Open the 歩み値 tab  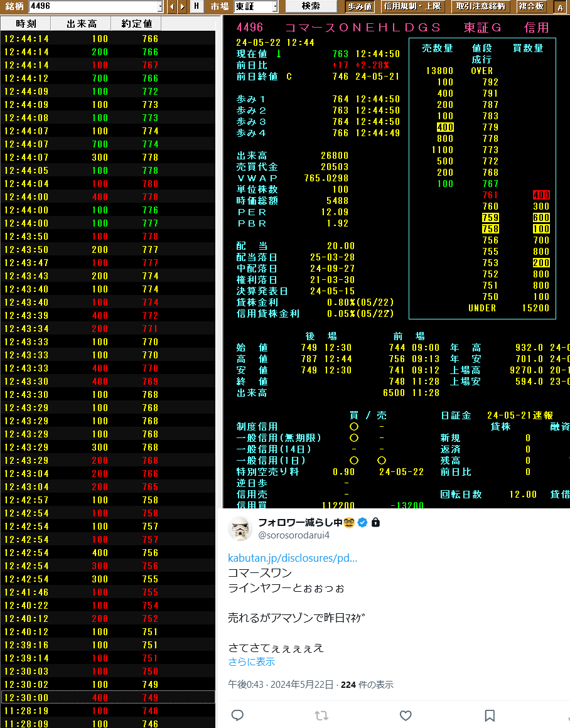(360, 6)
